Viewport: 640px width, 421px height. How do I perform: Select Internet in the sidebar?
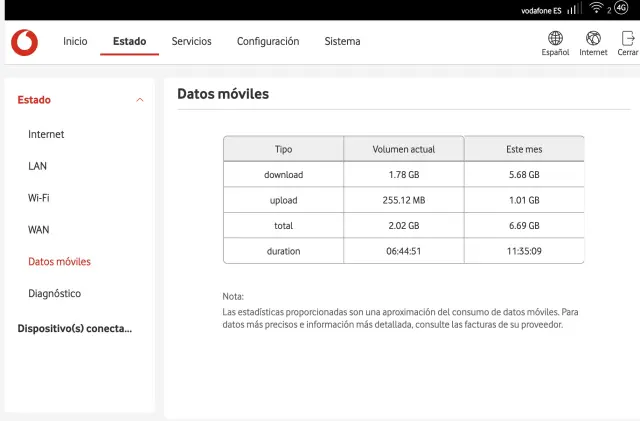pos(46,134)
